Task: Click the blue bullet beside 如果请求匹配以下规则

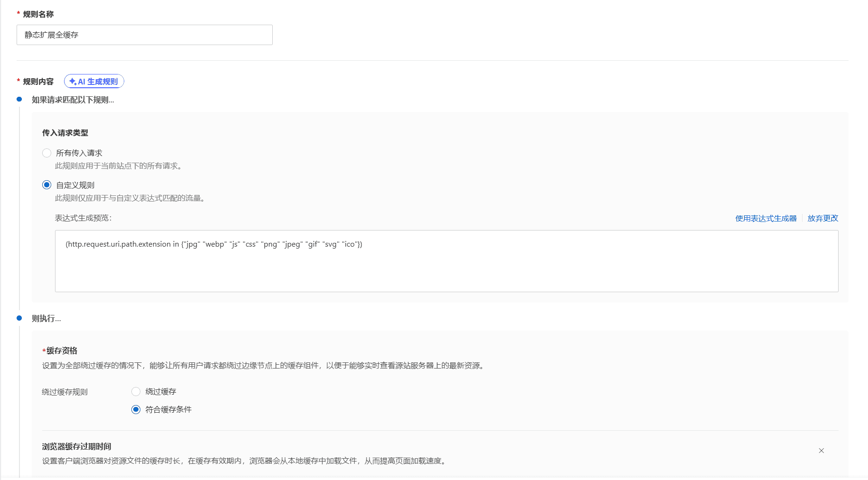Action: tap(19, 99)
